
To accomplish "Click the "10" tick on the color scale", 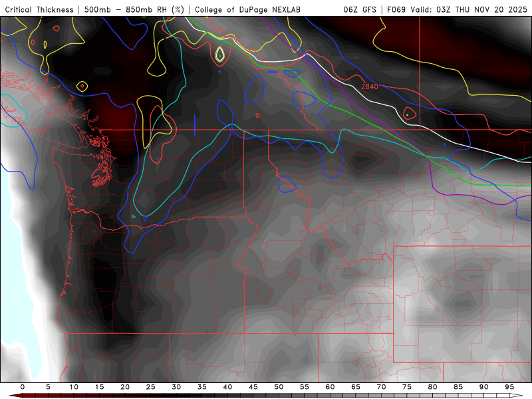I will (74, 387).
